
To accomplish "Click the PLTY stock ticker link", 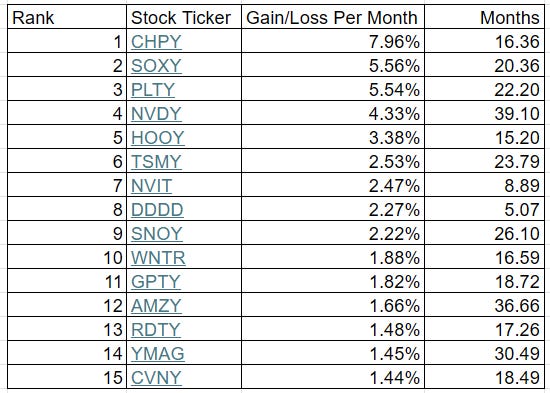I will (x=153, y=89).
